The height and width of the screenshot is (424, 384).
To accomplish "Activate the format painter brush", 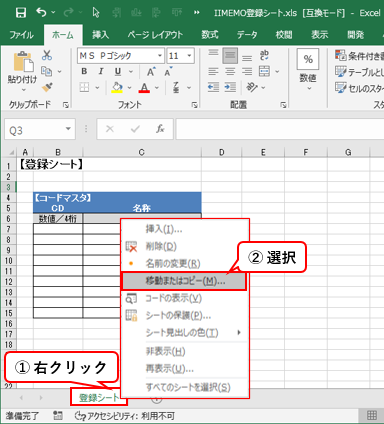I will pos(47,87).
